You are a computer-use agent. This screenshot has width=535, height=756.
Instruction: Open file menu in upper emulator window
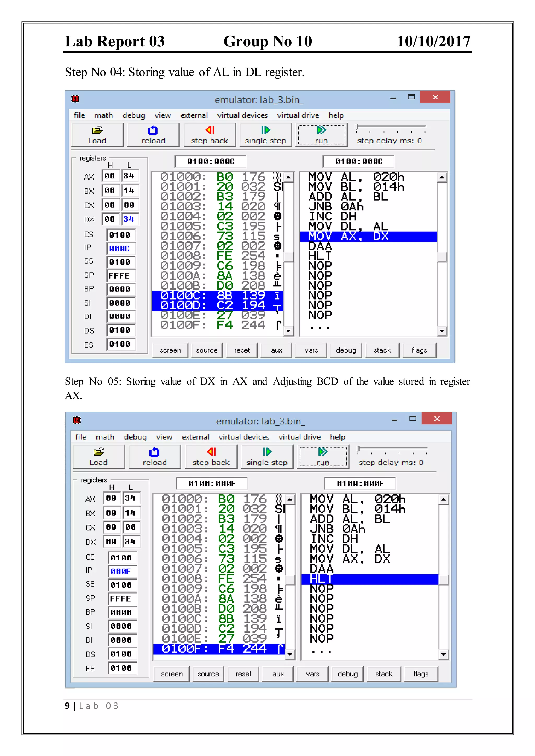[79, 115]
